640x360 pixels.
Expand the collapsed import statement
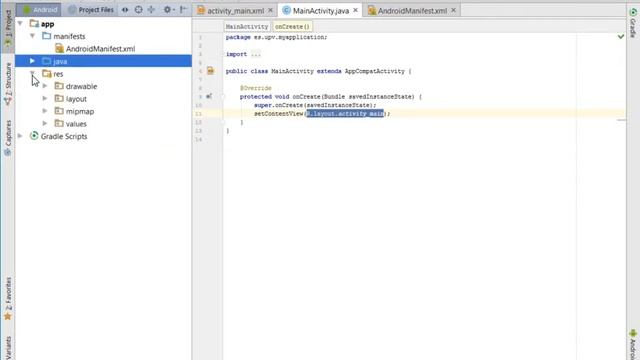point(256,54)
